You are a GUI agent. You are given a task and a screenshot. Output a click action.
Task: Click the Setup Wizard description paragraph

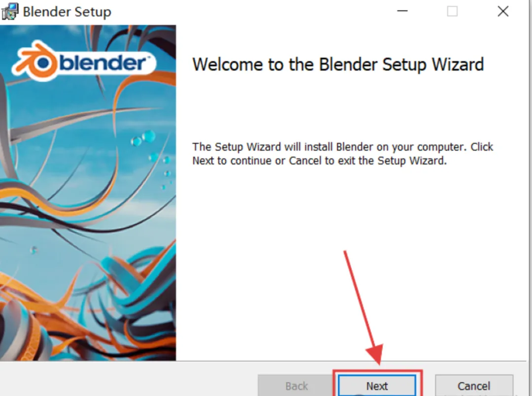tap(343, 154)
